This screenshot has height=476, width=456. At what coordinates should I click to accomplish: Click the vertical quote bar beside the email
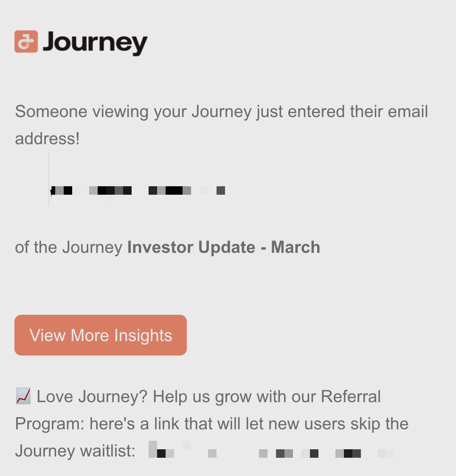click(48, 179)
